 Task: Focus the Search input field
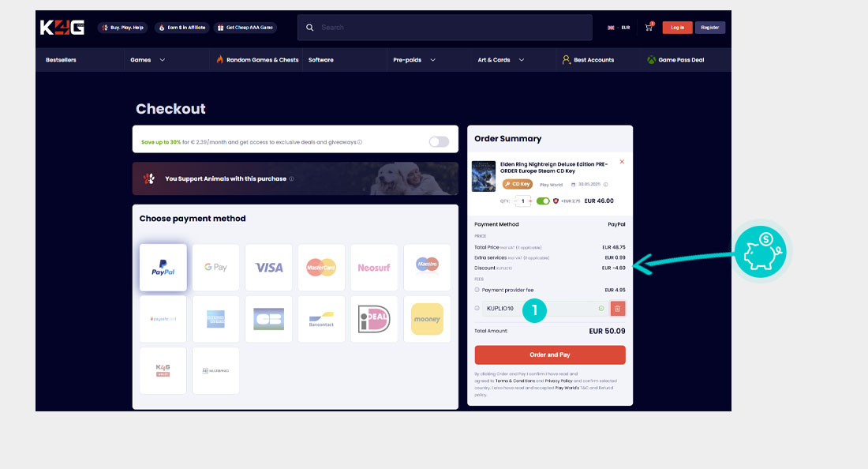(x=444, y=27)
